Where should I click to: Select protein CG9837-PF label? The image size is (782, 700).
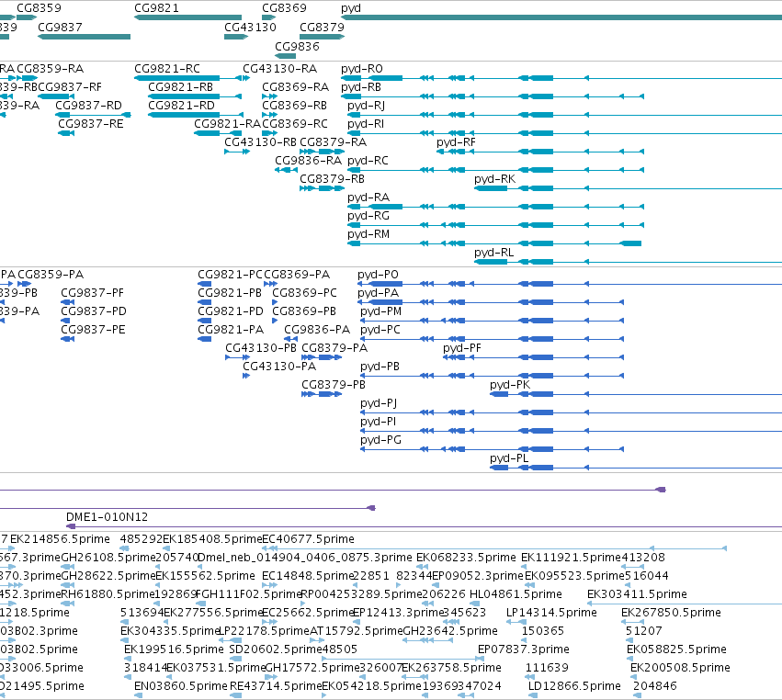[92, 293]
